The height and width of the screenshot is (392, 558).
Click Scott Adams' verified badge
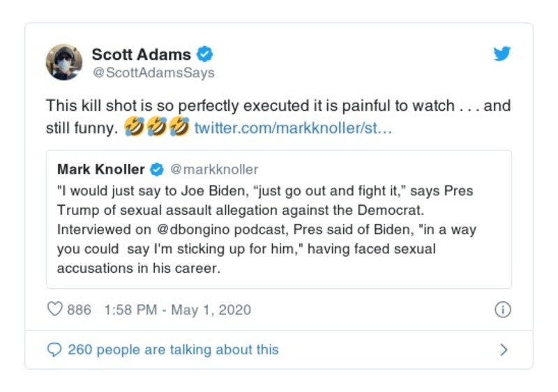[x=204, y=54]
